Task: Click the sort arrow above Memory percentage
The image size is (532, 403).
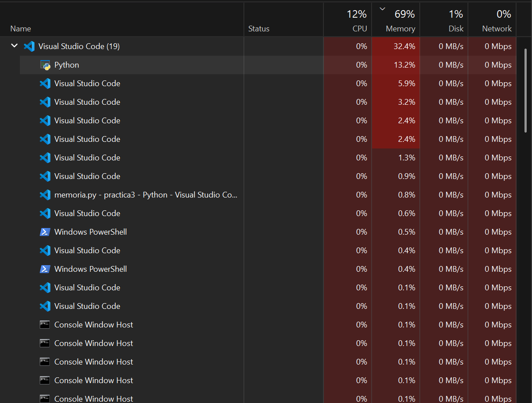Action: (x=383, y=8)
